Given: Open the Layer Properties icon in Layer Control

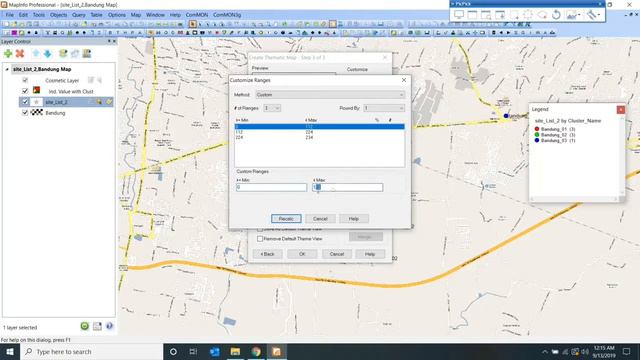Looking at the screenshot, I should coord(63,53).
